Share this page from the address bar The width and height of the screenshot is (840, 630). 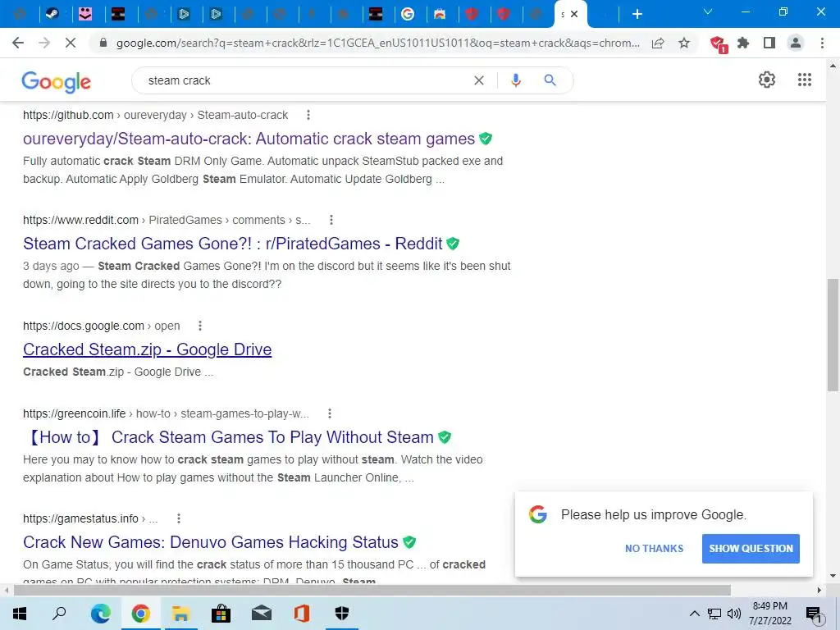658,43
